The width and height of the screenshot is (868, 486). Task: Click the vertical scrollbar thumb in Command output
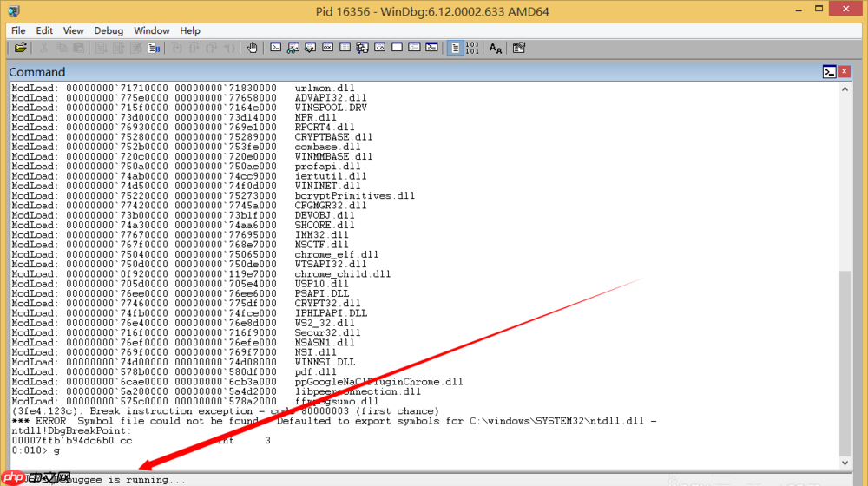[845, 363]
